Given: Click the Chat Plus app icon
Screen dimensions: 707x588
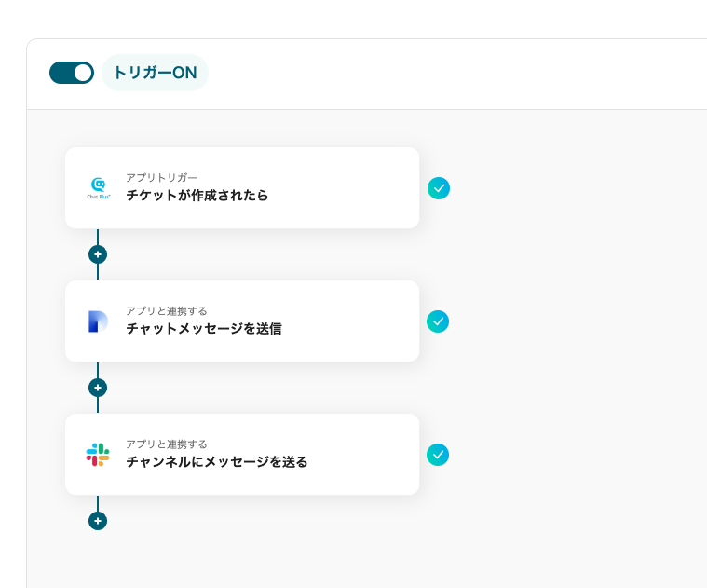Looking at the screenshot, I should click(x=99, y=188).
